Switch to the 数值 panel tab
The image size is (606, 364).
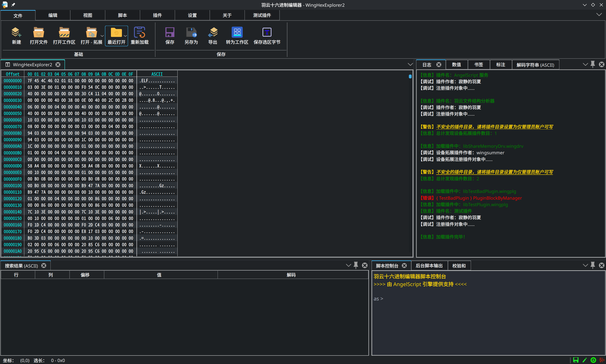point(456,65)
